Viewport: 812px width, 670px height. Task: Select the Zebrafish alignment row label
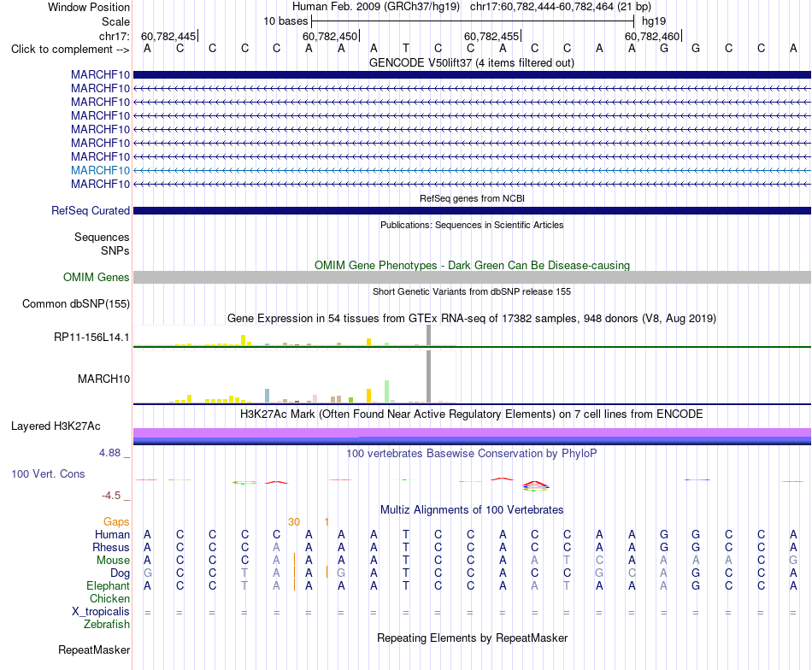(x=107, y=624)
